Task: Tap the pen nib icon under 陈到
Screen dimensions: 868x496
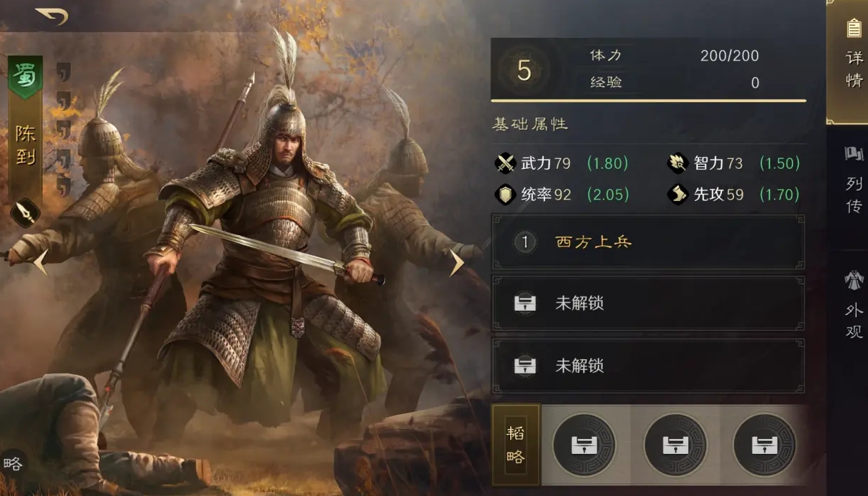Action: [x=24, y=212]
